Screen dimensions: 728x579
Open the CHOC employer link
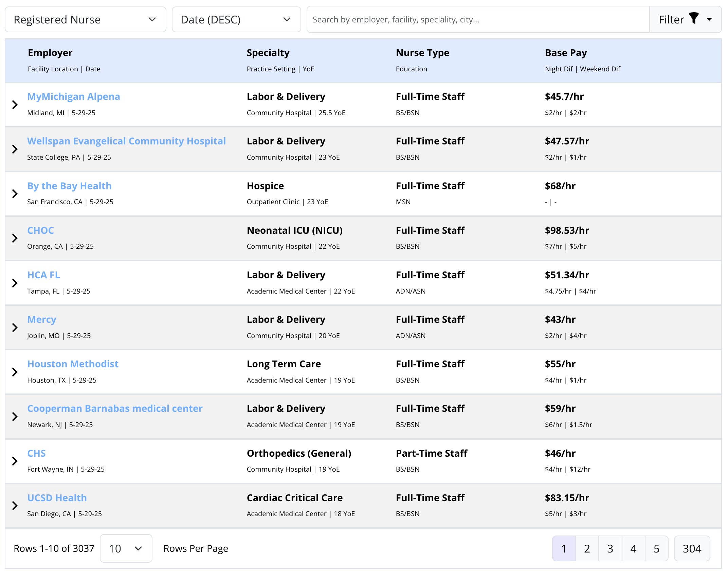click(x=40, y=230)
